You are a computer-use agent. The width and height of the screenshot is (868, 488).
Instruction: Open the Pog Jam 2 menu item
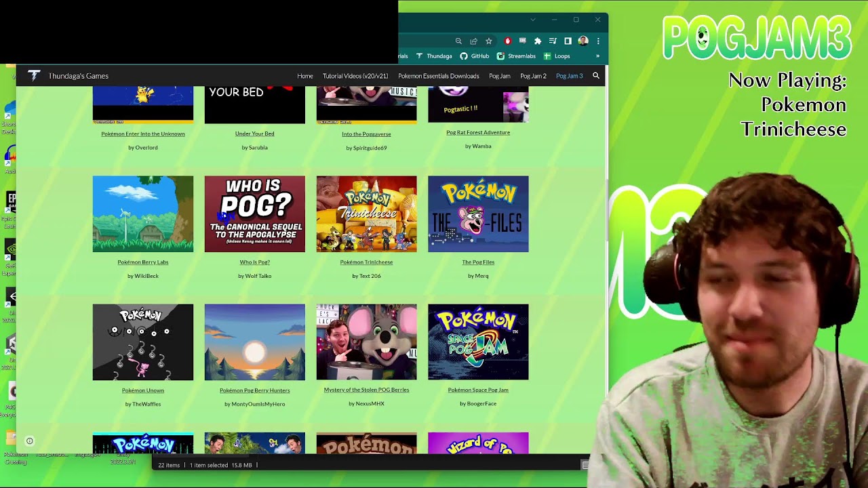point(533,76)
